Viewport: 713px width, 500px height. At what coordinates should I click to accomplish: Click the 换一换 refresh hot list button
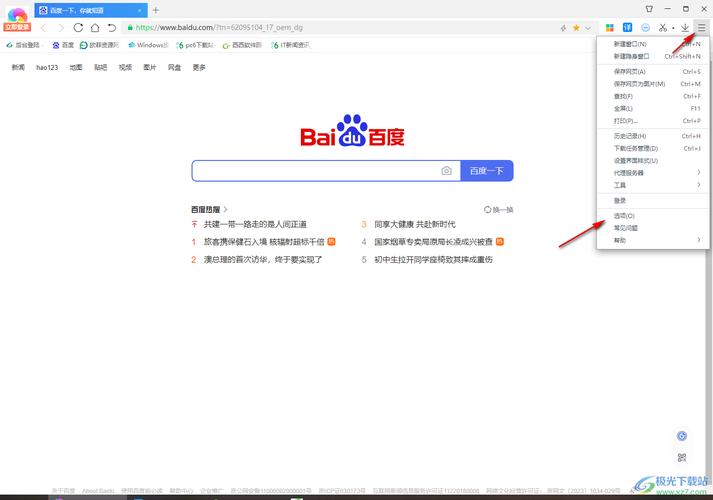pos(499,210)
